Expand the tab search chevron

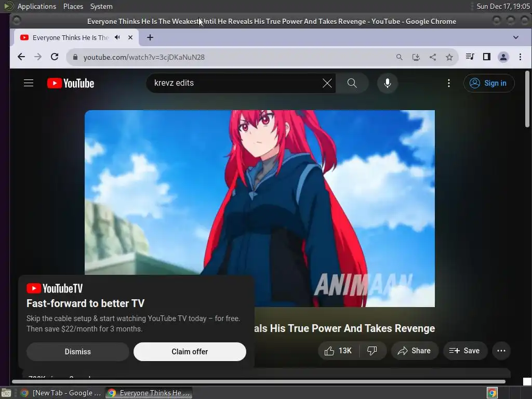point(516,37)
